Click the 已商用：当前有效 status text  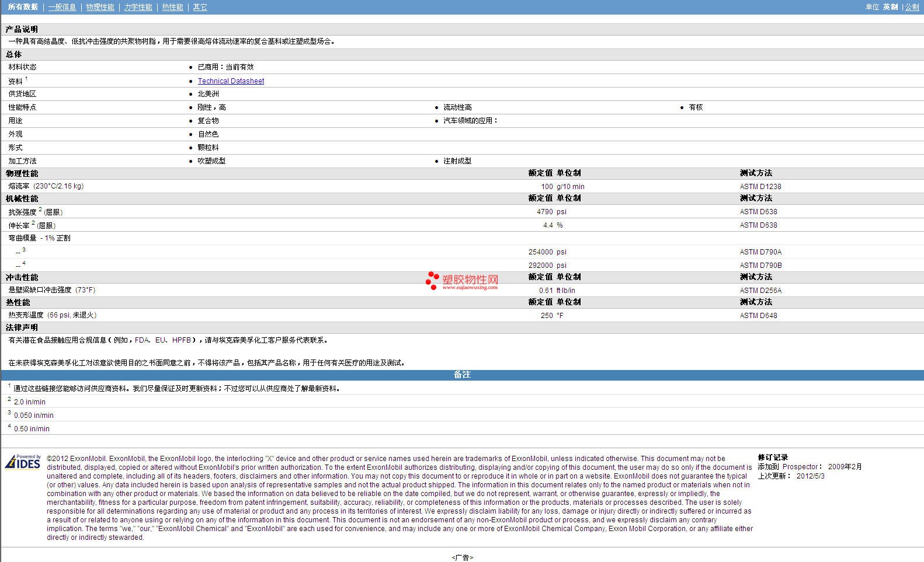(225, 67)
